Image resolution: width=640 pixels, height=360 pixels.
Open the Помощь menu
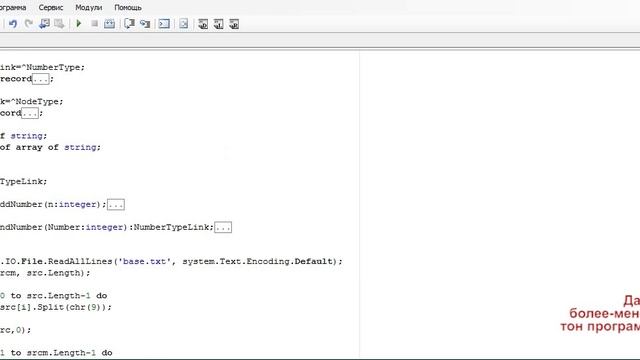(x=128, y=7)
